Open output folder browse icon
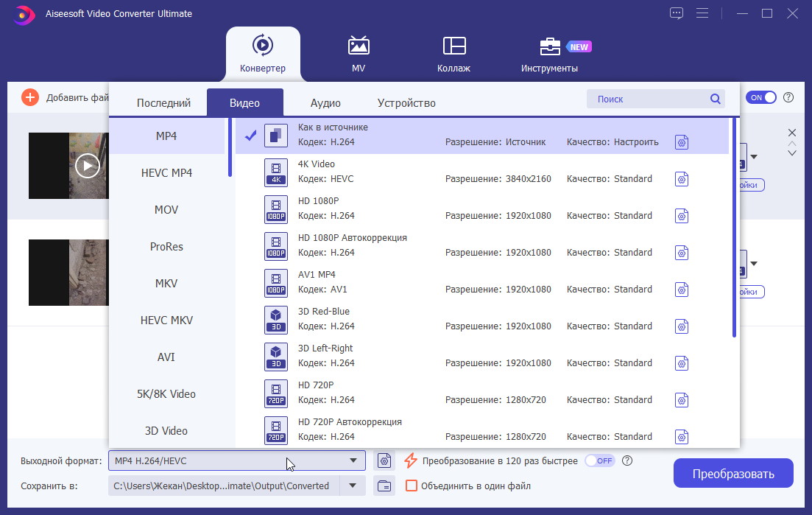812x515 pixels. 384,486
